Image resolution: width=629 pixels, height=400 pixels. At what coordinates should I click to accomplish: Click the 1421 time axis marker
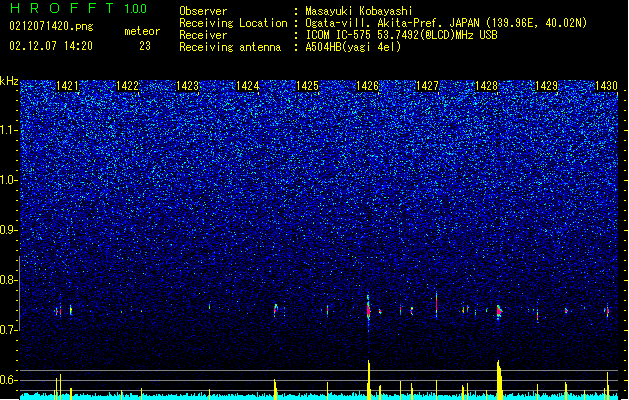(67, 86)
